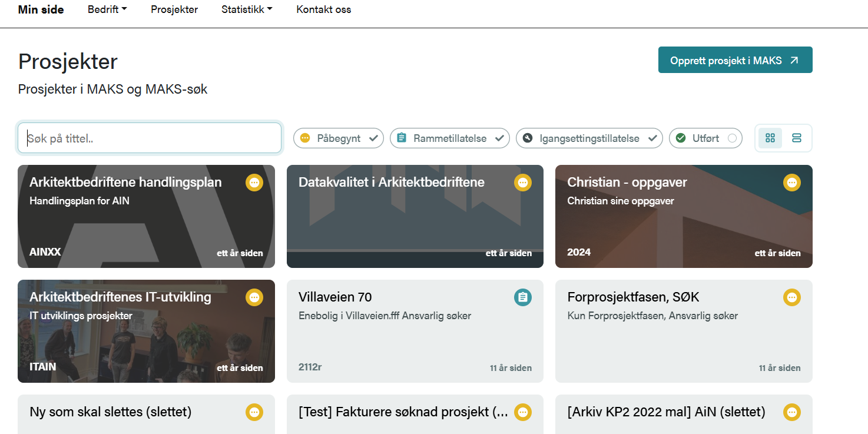Viewport: 868px width, 434px height.
Task: Click '11 år siden' on Forprosjektfasen card
Action: pyautogui.click(x=780, y=368)
